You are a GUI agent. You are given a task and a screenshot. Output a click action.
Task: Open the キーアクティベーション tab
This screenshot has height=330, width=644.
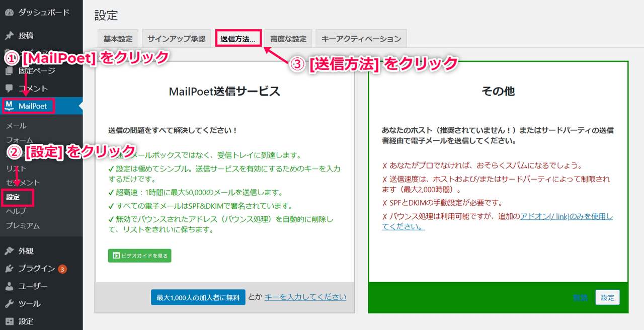point(361,39)
